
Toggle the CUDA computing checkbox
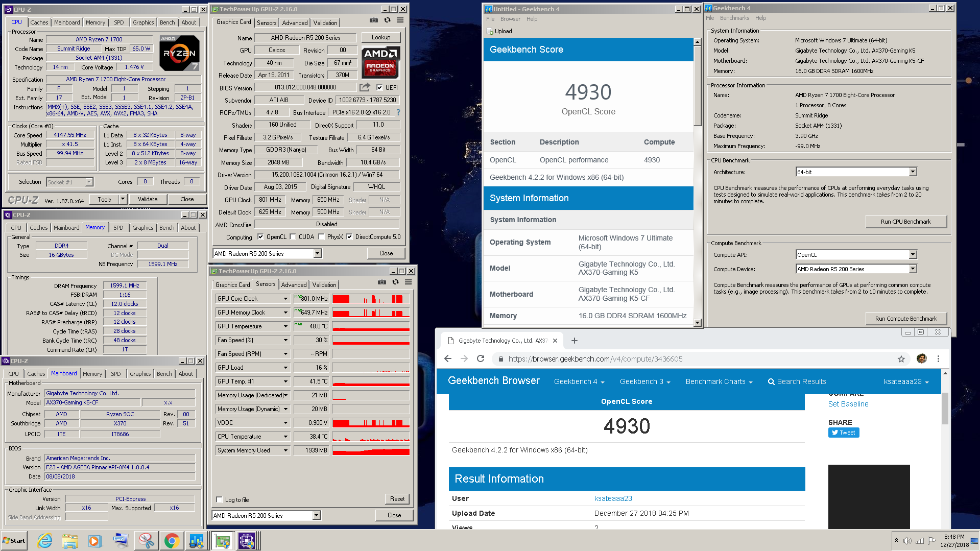coord(293,237)
